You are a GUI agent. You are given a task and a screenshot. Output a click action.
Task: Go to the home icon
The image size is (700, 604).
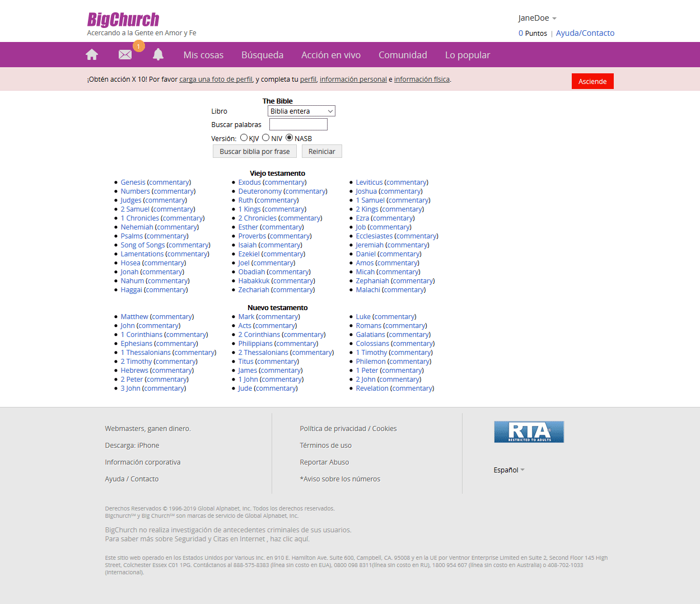(x=92, y=54)
